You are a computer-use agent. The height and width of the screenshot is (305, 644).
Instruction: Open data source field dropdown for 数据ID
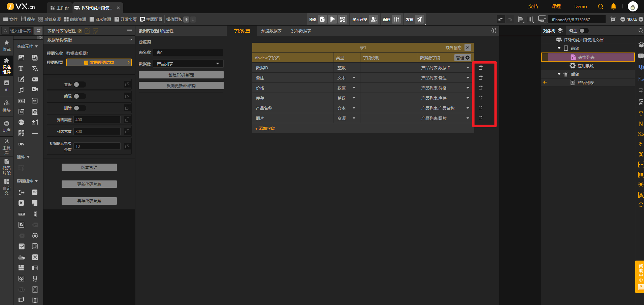(x=468, y=68)
